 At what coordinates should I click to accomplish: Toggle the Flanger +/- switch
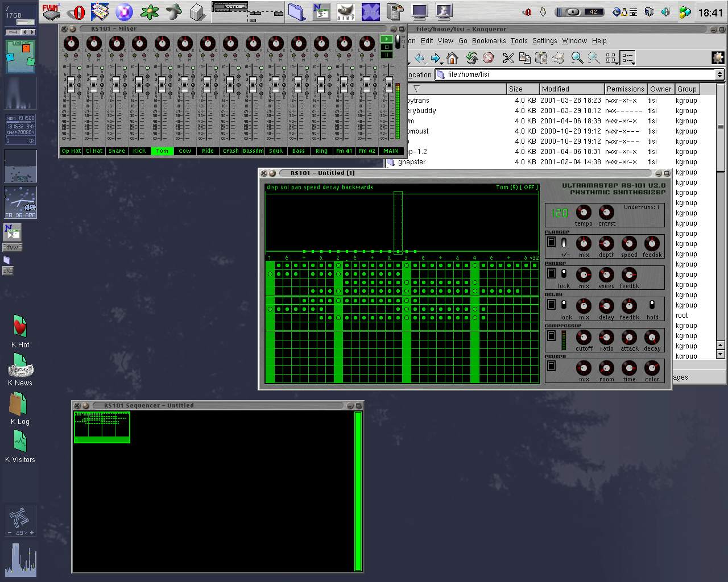[564, 243]
